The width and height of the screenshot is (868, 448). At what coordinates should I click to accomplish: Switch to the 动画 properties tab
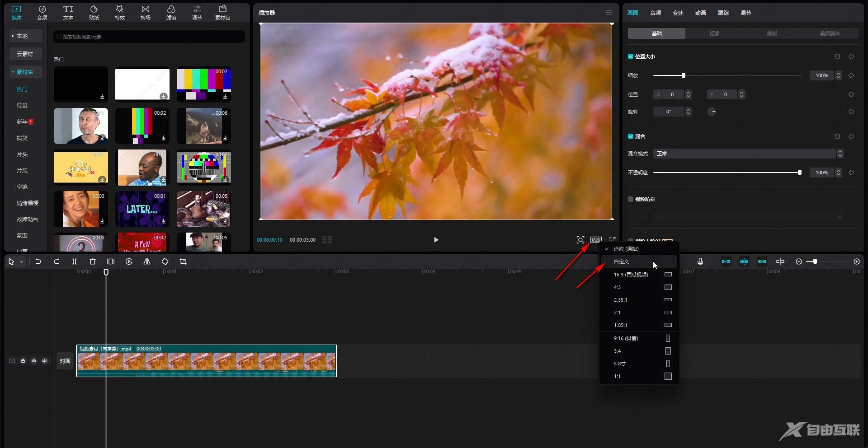[701, 13]
